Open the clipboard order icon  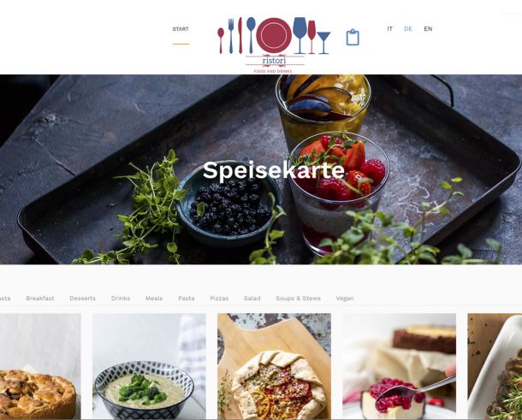353,38
